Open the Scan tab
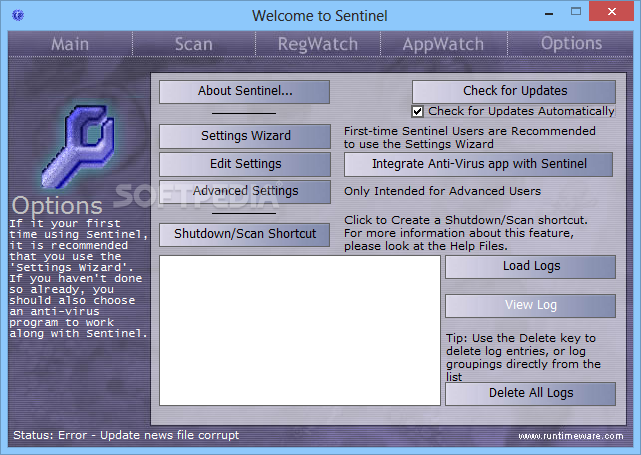 point(194,44)
